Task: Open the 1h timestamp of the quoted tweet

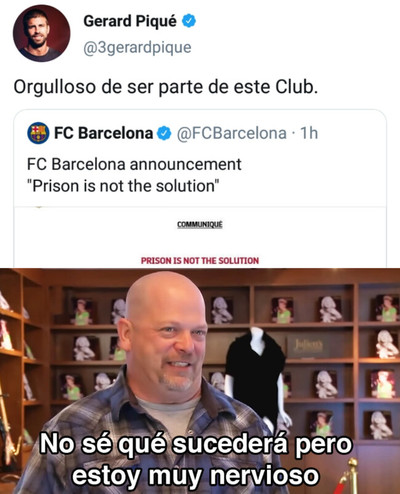Action: click(309, 133)
